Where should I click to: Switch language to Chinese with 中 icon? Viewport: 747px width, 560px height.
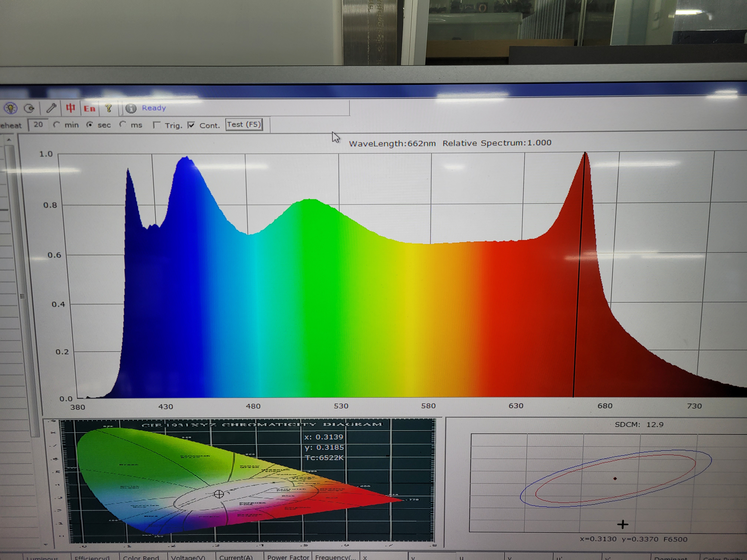pos(71,108)
